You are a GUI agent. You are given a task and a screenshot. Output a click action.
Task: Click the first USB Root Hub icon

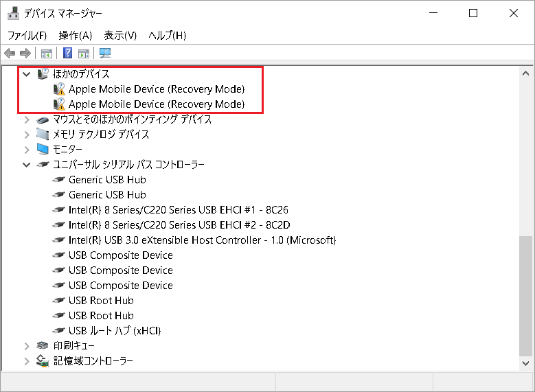[x=58, y=300]
